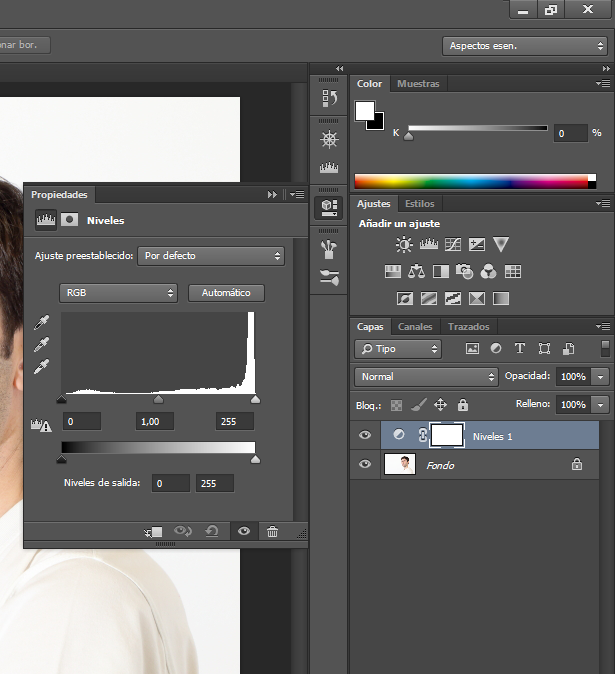Lock layer position

(441, 405)
